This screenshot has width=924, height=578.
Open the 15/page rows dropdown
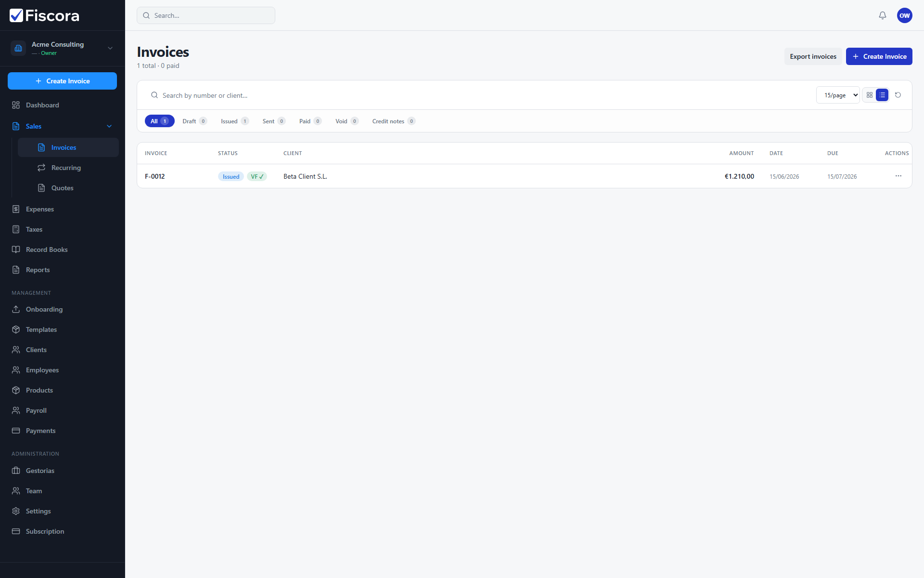838,95
